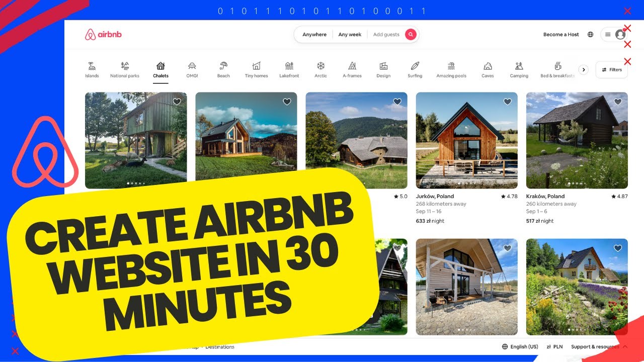The width and height of the screenshot is (644, 362).
Task: Select the A-frames category icon
Action: coord(352,66)
